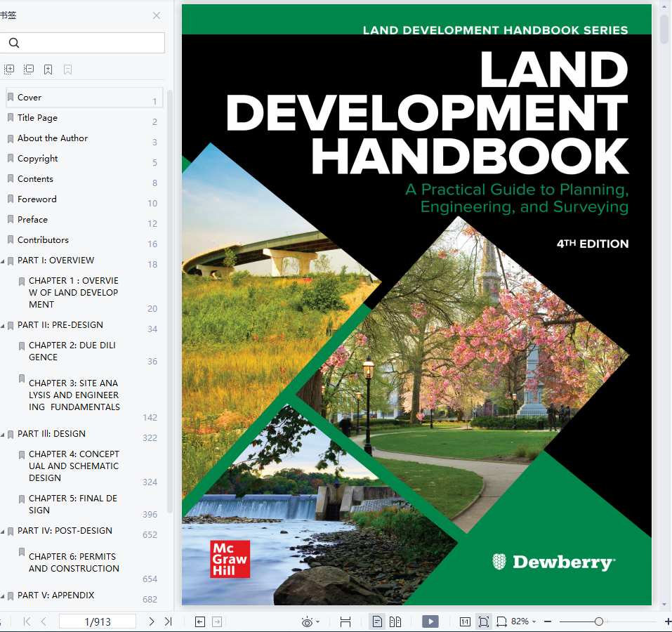Viewport: 672px width, 632px height.
Task: Set actual size 1:1 zoom
Action: pyautogui.click(x=465, y=621)
